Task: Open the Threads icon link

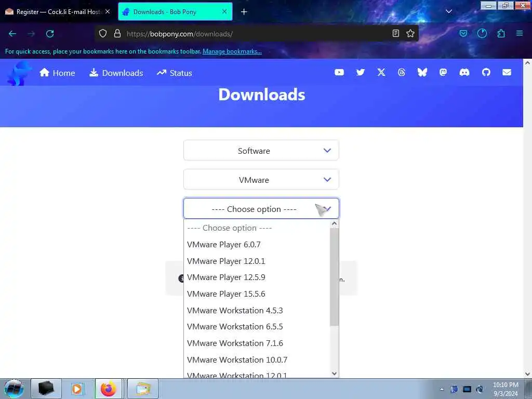Action: coord(402,72)
